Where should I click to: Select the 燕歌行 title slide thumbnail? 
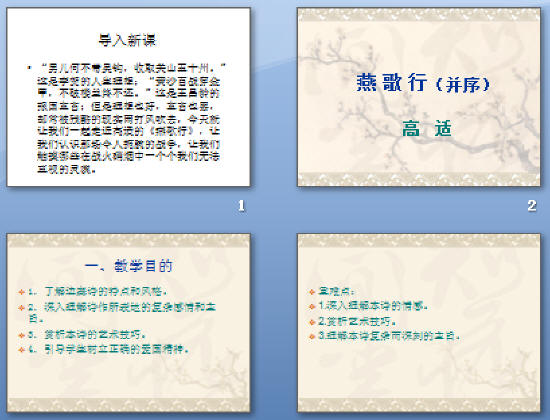(419, 97)
